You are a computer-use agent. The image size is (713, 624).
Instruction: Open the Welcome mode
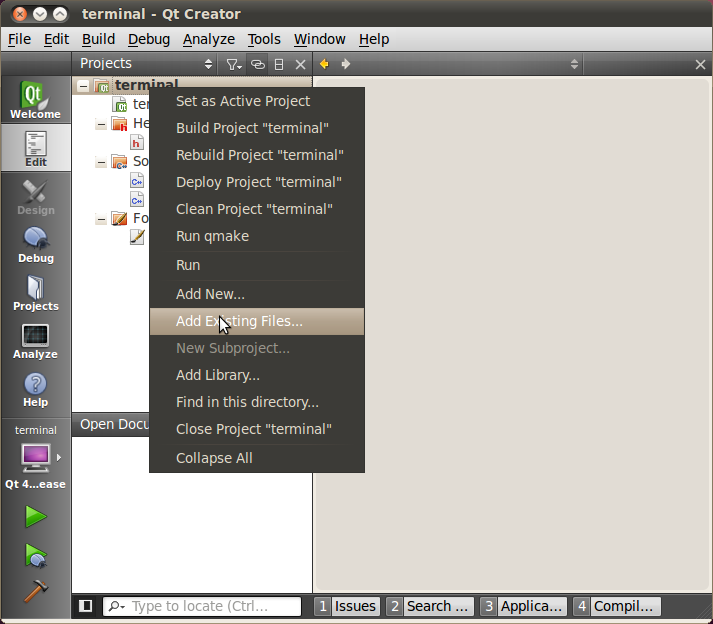pos(35,100)
